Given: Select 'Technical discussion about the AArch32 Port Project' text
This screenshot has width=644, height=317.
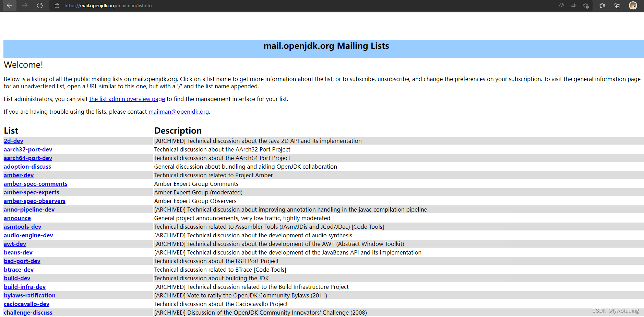Looking at the screenshot, I should pyautogui.click(x=222, y=149).
